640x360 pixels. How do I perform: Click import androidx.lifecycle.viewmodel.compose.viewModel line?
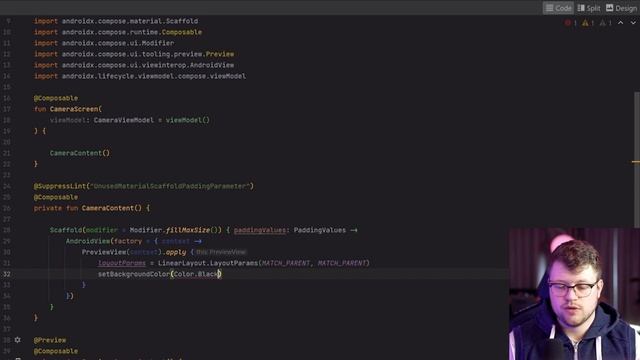140,76
